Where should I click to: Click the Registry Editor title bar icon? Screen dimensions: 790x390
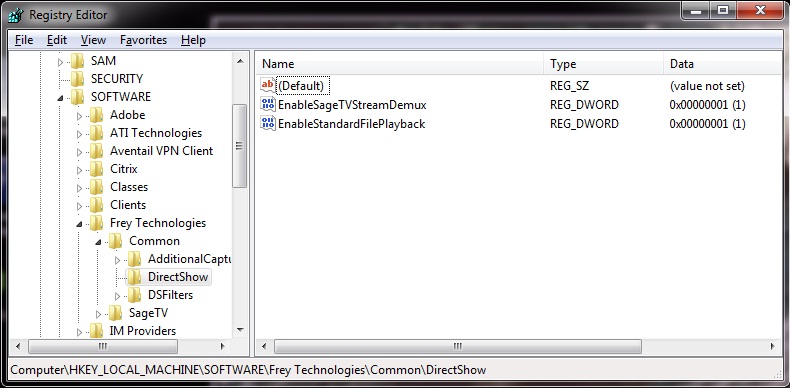[16, 16]
